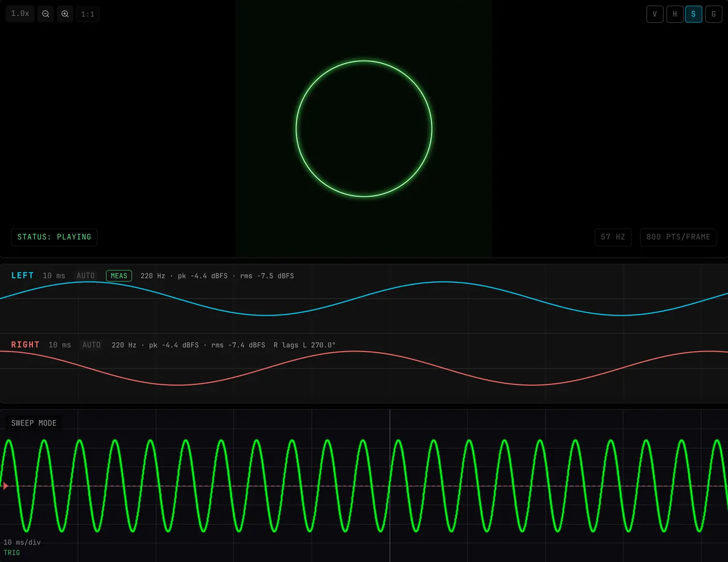Toggle AUTO on the RIGHT channel
This screenshot has height=562, width=728.
click(x=92, y=345)
